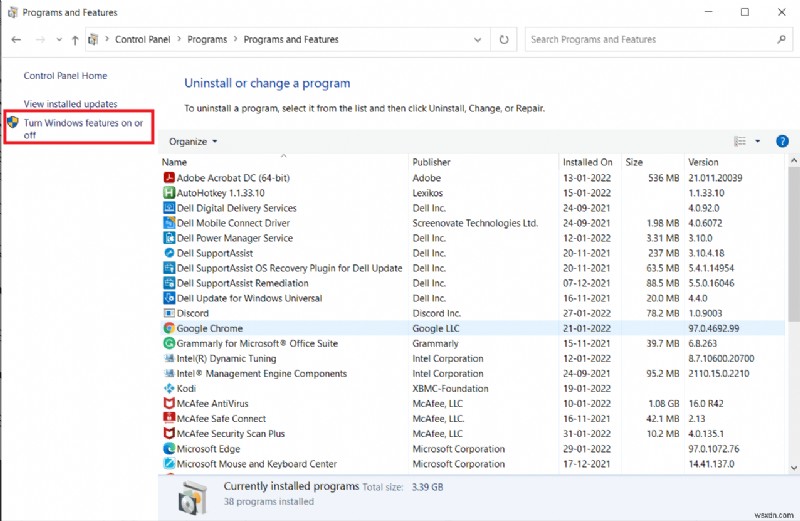Click version 97.0.4692.99 cell
Image resolution: width=800 pixels, height=521 pixels.
click(714, 328)
